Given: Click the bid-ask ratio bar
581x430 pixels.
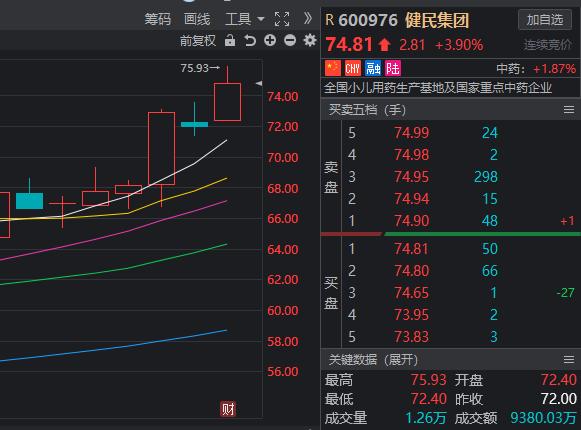Looking at the screenshot, I should (451, 234).
